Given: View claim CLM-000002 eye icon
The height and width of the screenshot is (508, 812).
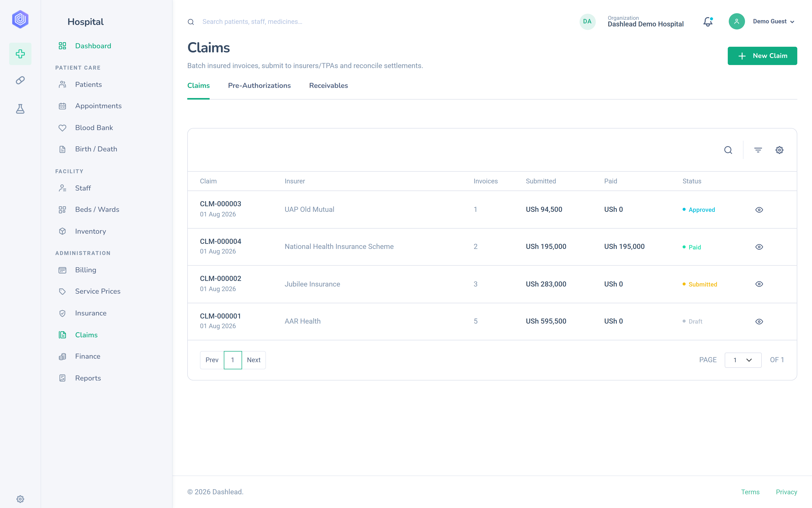Looking at the screenshot, I should (x=759, y=284).
